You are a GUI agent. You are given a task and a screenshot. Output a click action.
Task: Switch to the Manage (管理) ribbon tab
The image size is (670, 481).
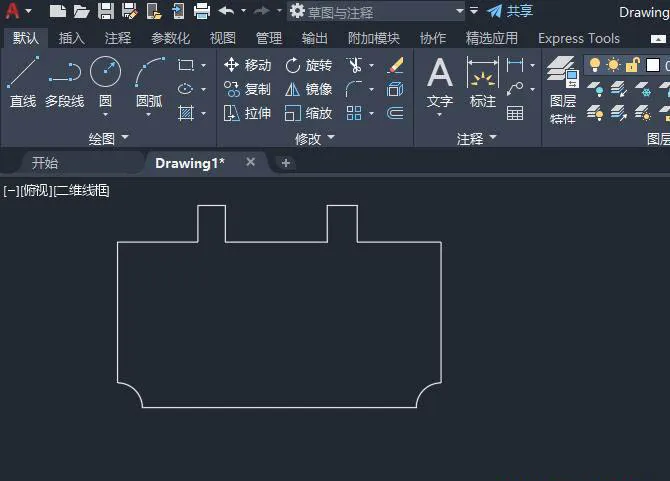tap(269, 38)
